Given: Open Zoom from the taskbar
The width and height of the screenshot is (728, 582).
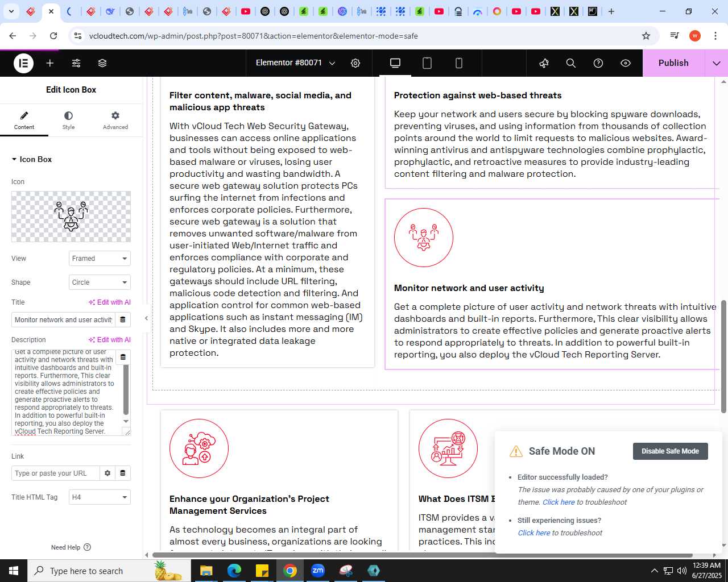Looking at the screenshot, I should [318, 571].
